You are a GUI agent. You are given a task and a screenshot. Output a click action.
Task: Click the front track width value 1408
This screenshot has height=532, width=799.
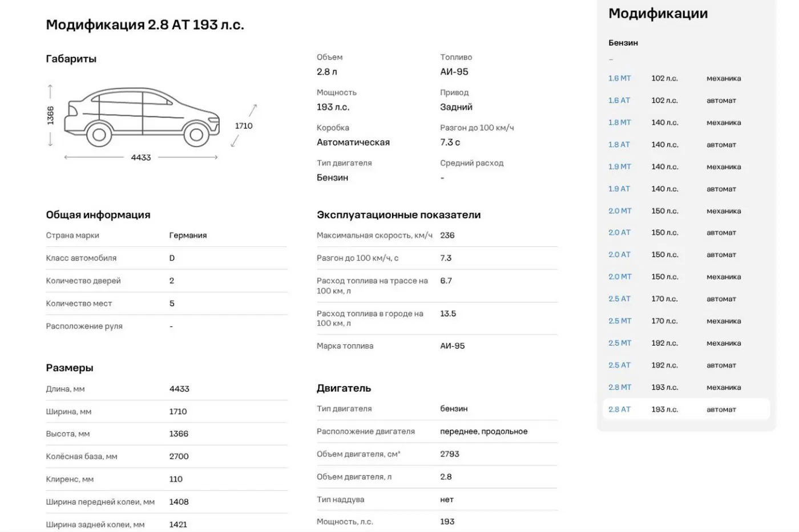[179, 502]
